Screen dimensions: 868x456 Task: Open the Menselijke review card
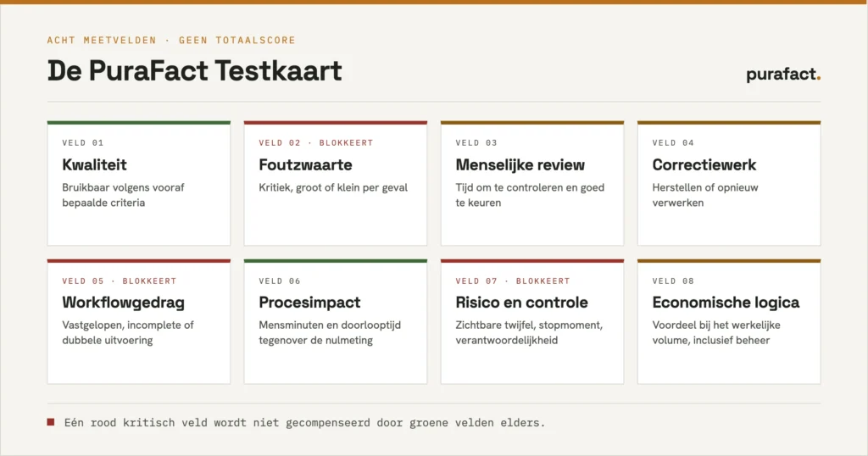532,183
